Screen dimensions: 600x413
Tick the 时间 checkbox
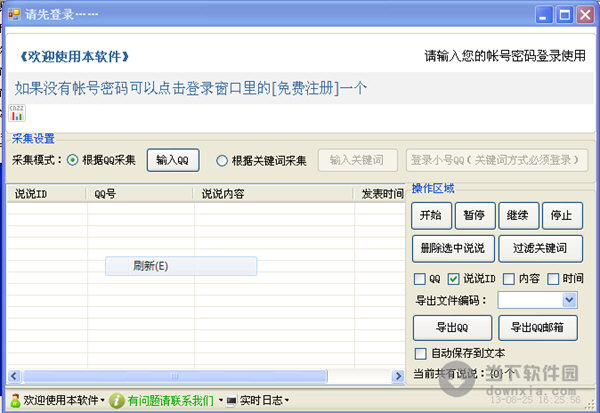tap(553, 279)
